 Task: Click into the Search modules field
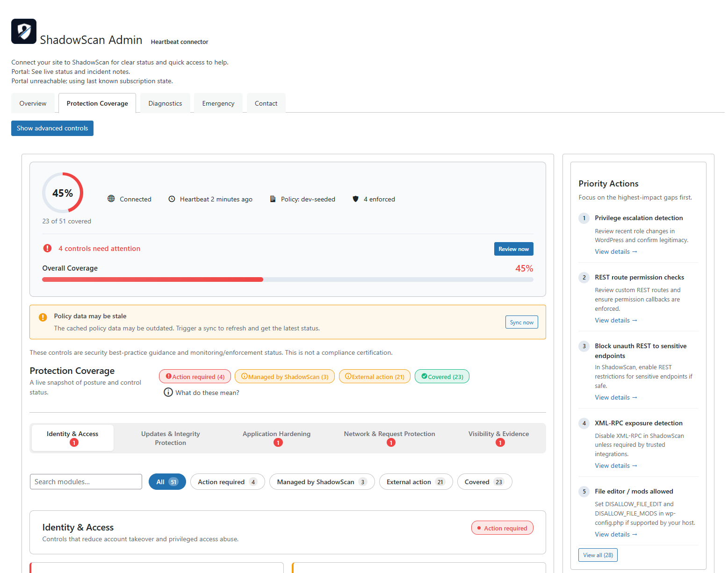(x=86, y=482)
